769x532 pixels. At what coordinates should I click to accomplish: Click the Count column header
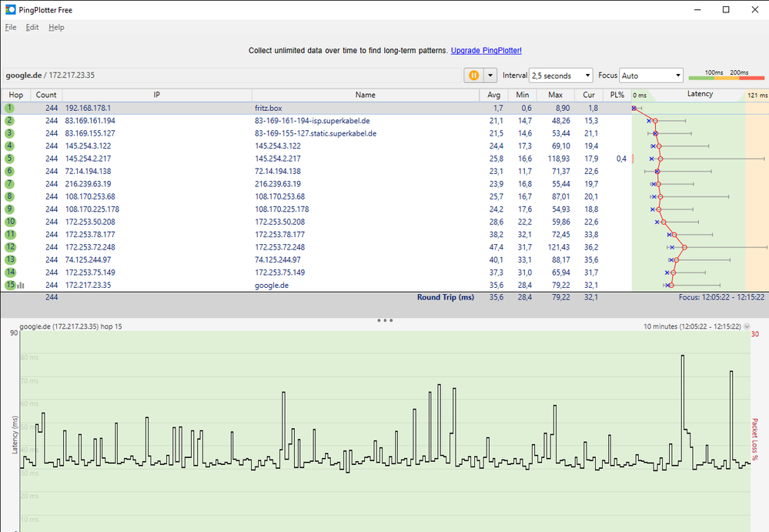pyautogui.click(x=46, y=95)
